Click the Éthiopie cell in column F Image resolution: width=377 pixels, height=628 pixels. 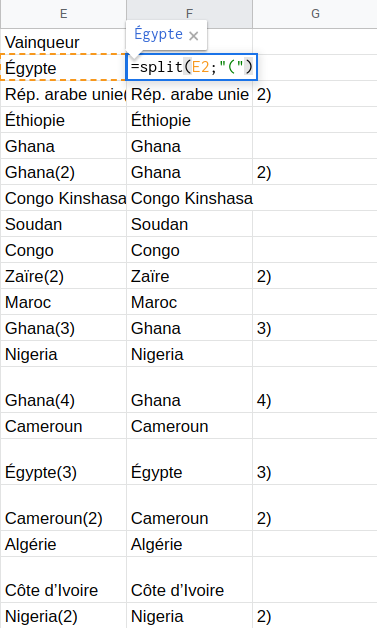pos(190,120)
